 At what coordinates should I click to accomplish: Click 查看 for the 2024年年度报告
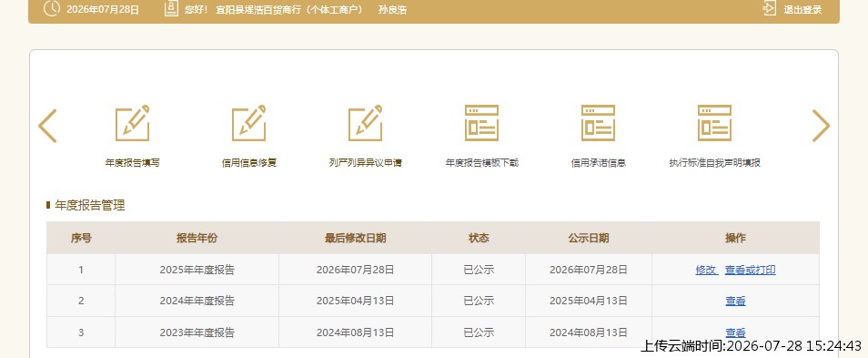click(x=735, y=301)
